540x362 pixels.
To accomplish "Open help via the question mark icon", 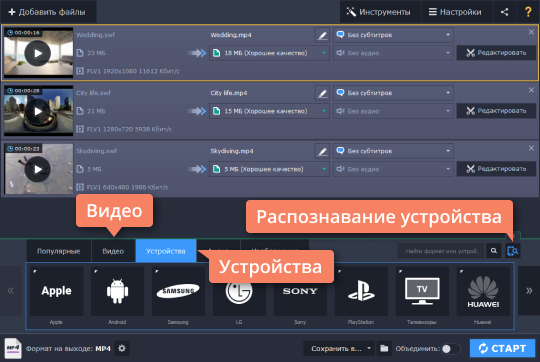I will [528, 12].
